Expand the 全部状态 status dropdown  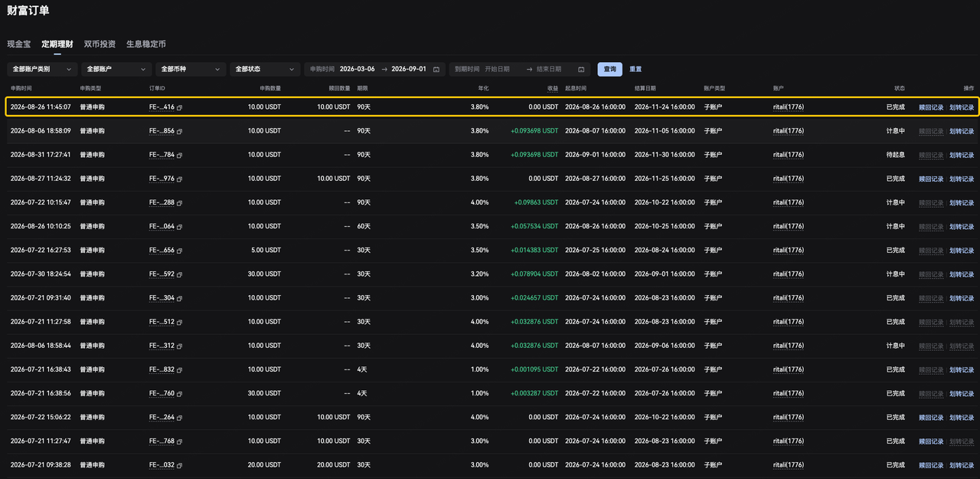click(265, 69)
